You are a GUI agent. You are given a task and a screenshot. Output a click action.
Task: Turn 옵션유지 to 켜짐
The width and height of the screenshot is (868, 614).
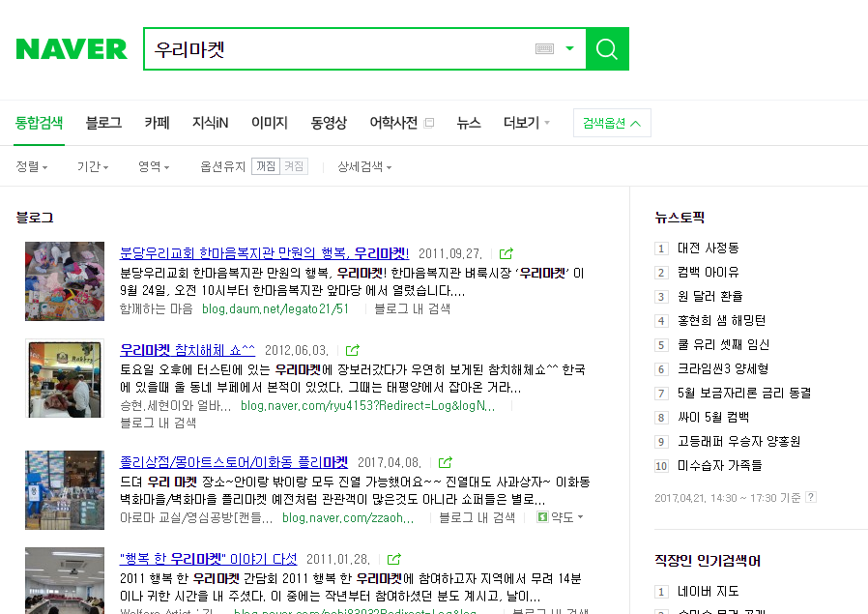(294, 166)
